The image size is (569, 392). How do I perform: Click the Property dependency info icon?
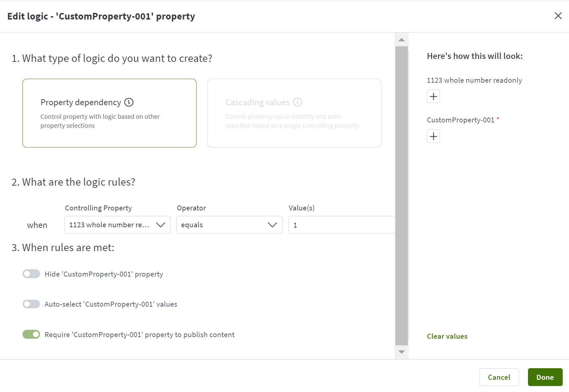[129, 102]
